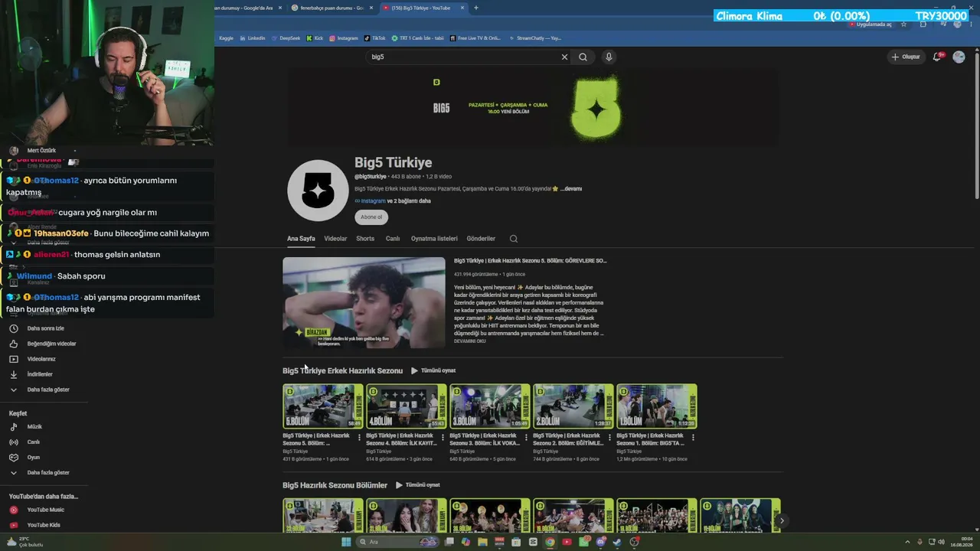This screenshot has height=551, width=980.
Task: Open the Instagram bookmark in the bookmarks bar
Action: (x=344, y=37)
